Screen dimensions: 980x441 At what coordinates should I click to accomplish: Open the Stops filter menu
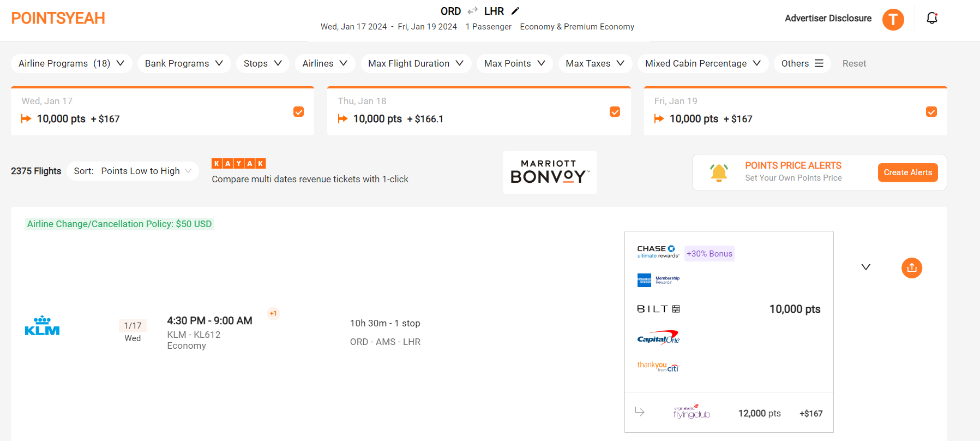click(x=262, y=63)
